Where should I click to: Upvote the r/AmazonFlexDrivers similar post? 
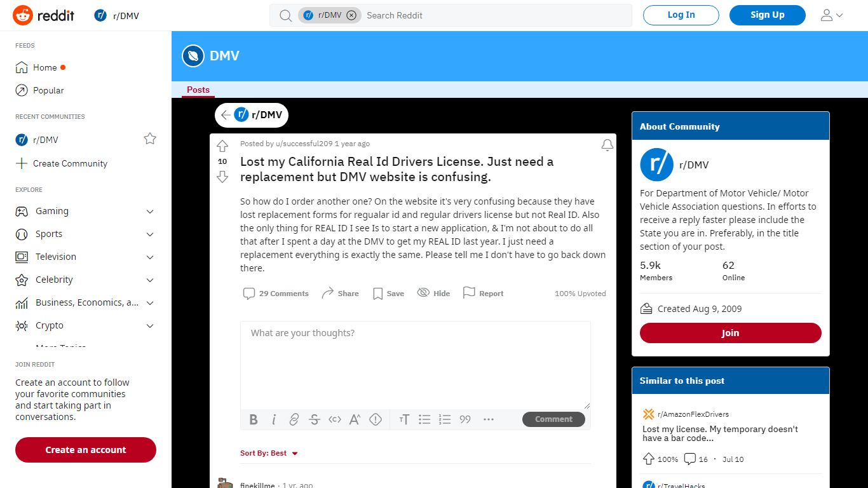click(x=649, y=459)
